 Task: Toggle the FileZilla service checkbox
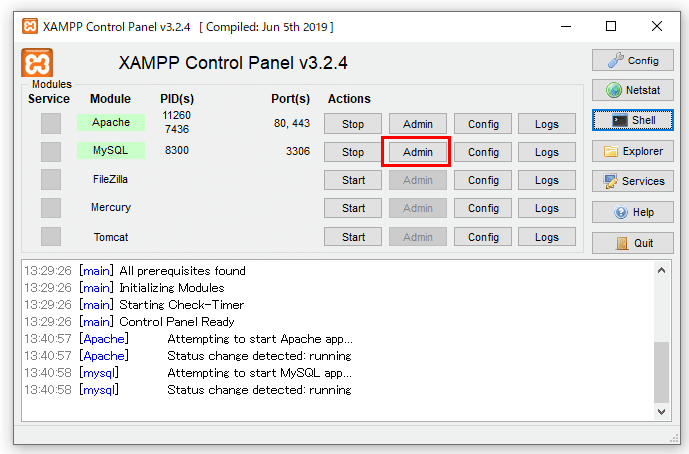(x=51, y=180)
